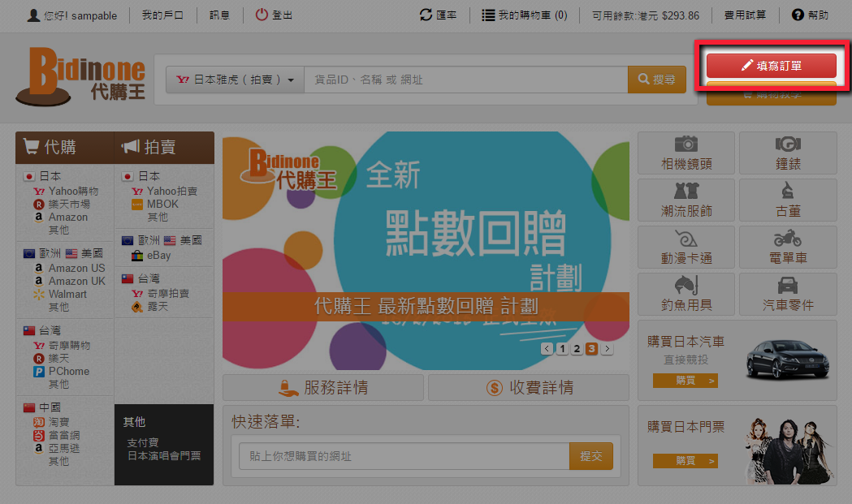Click the 搜尋 search button
This screenshot has height=504, width=852.
(656, 80)
